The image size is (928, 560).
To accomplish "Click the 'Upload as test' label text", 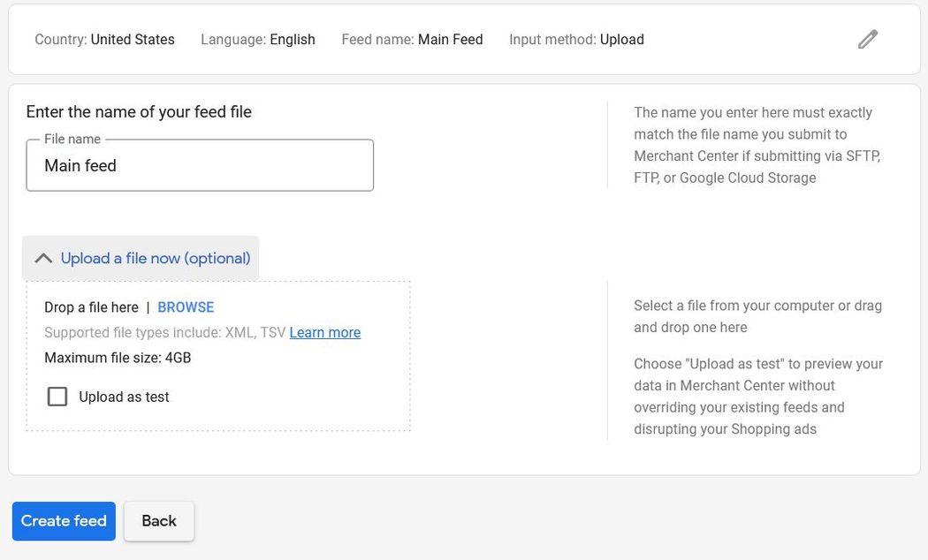I will (x=124, y=397).
